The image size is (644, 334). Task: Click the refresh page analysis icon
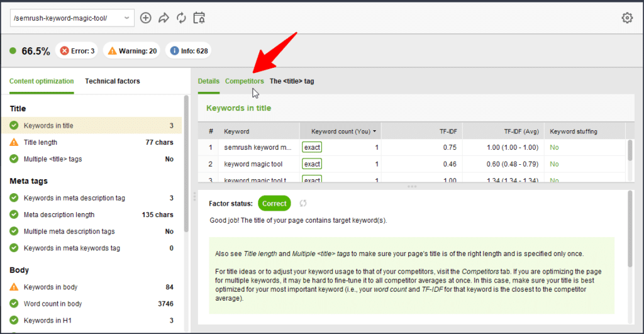181,18
